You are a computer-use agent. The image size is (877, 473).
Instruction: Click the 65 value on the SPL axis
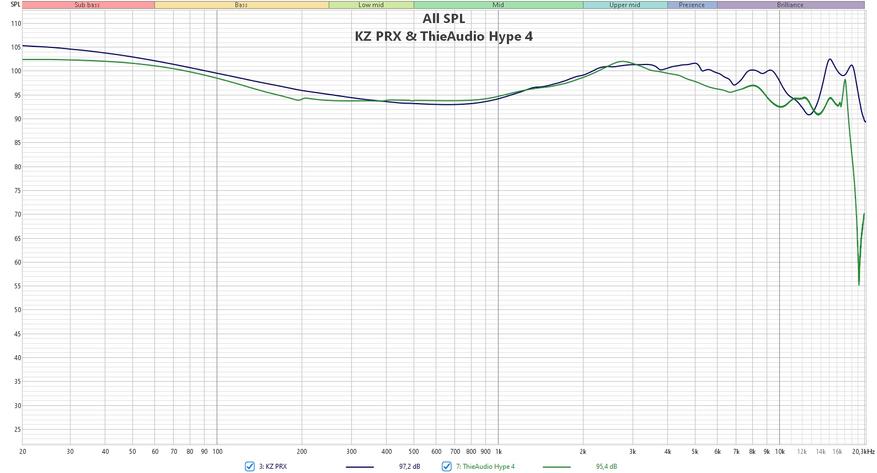(x=17, y=238)
